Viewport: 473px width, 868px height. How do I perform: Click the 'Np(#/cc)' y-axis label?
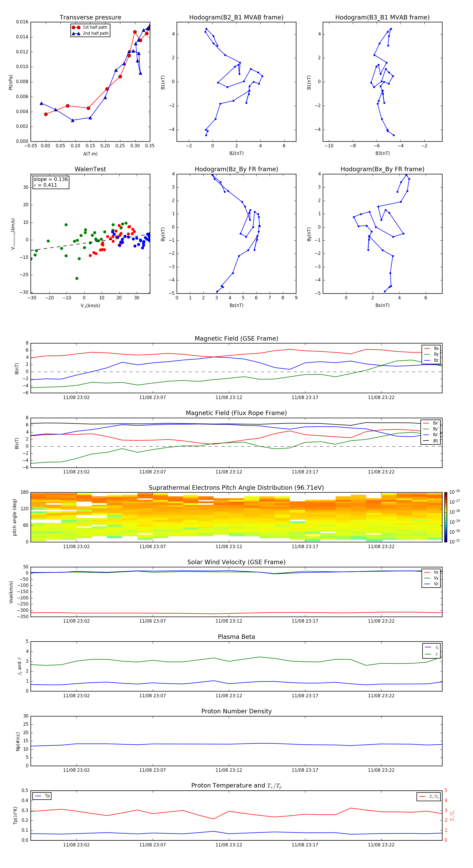tap(18, 741)
